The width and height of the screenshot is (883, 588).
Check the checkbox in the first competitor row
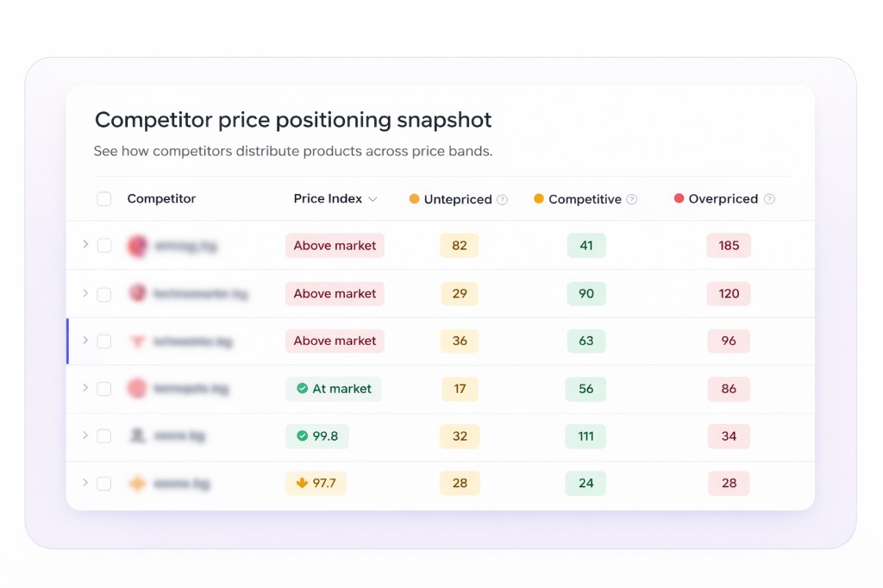pos(104,246)
